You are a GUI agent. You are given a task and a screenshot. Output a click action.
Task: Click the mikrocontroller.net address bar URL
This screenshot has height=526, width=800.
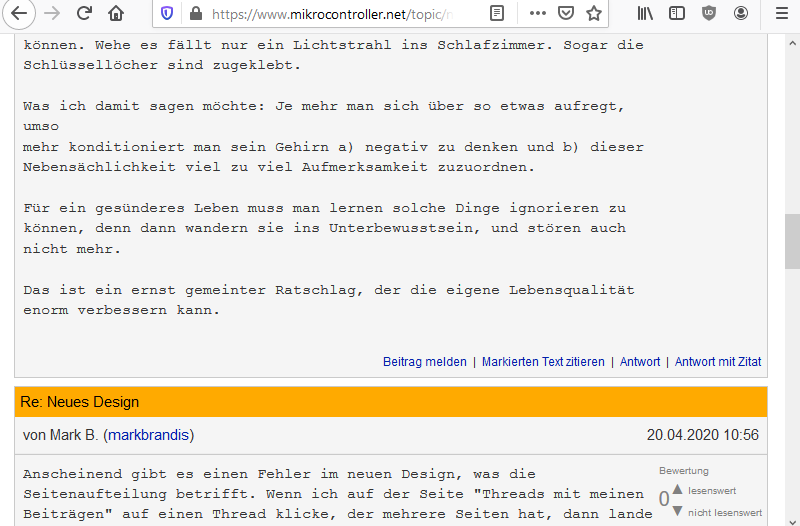click(x=332, y=14)
